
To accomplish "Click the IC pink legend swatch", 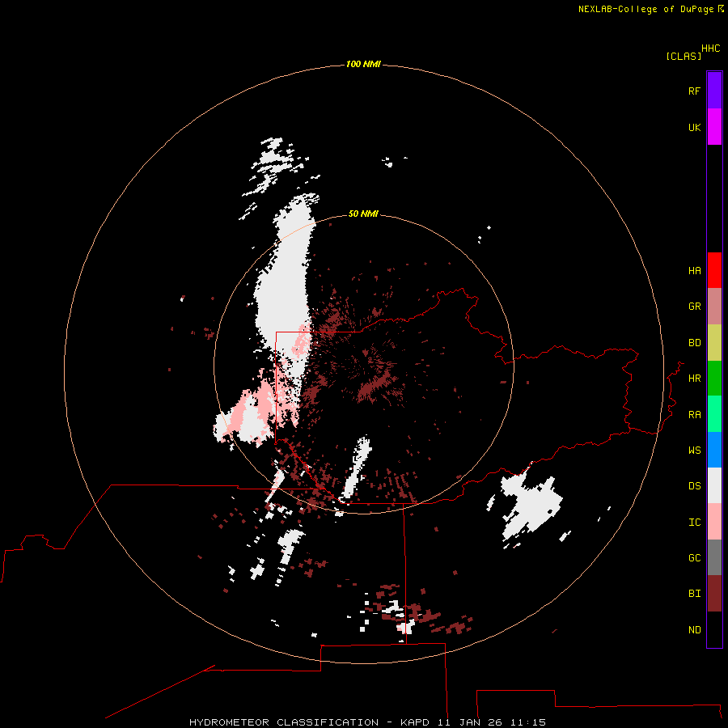I will (714, 522).
